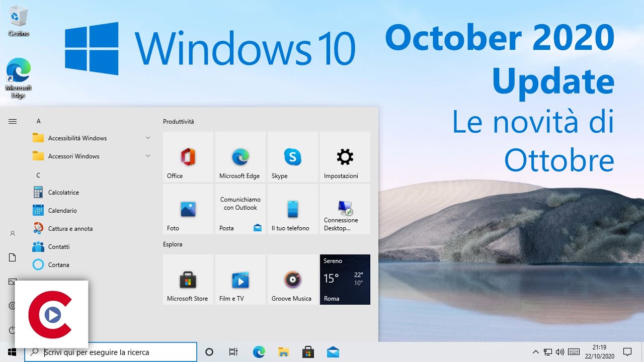Open the Foto tile
This screenshot has height=362, width=644.
[x=188, y=209]
